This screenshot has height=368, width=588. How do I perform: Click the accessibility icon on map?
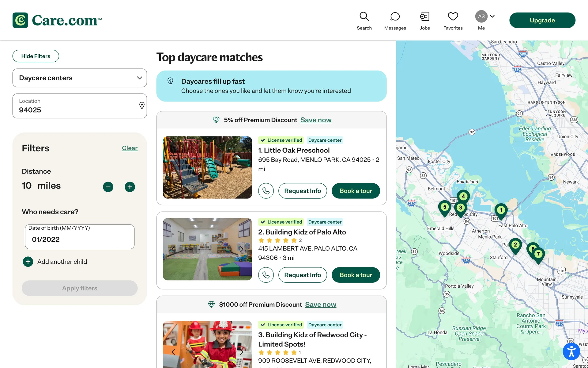point(571,351)
